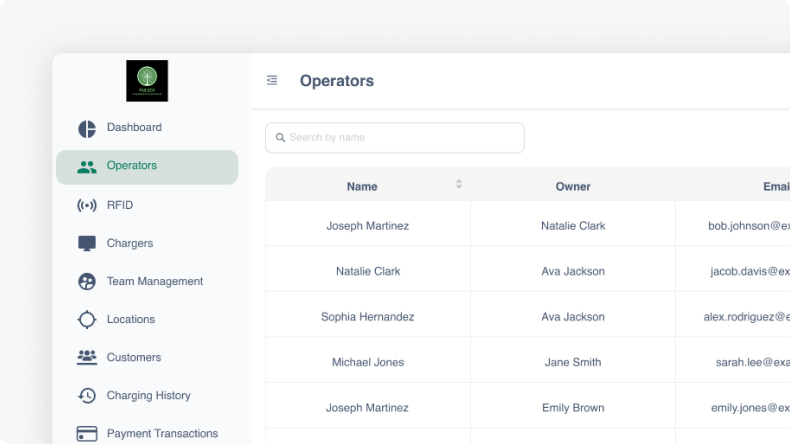Image resolution: width=790 pixels, height=444 pixels.
Task: Click the Charging History clock icon
Action: pos(87,396)
